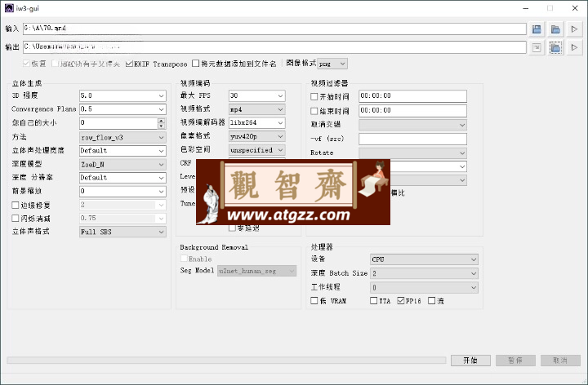Play the output file with the output row play icon

tap(574, 47)
